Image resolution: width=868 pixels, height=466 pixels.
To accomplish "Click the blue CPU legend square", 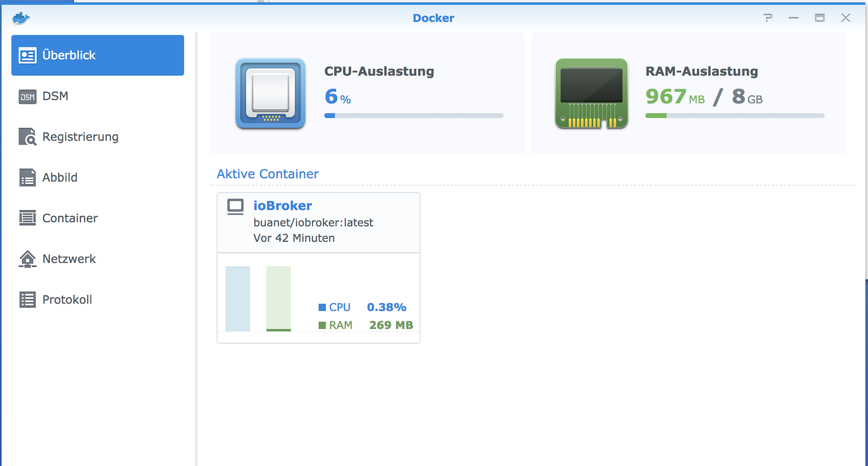I will click(322, 307).
